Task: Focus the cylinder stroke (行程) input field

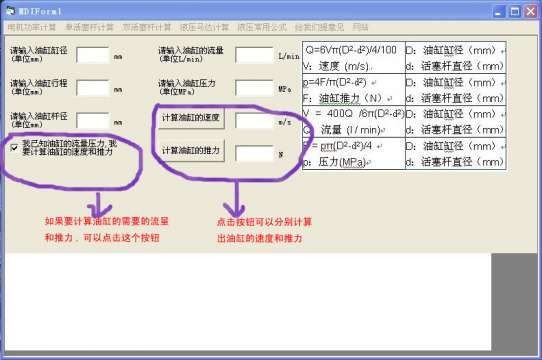Action: click(93, 88)
